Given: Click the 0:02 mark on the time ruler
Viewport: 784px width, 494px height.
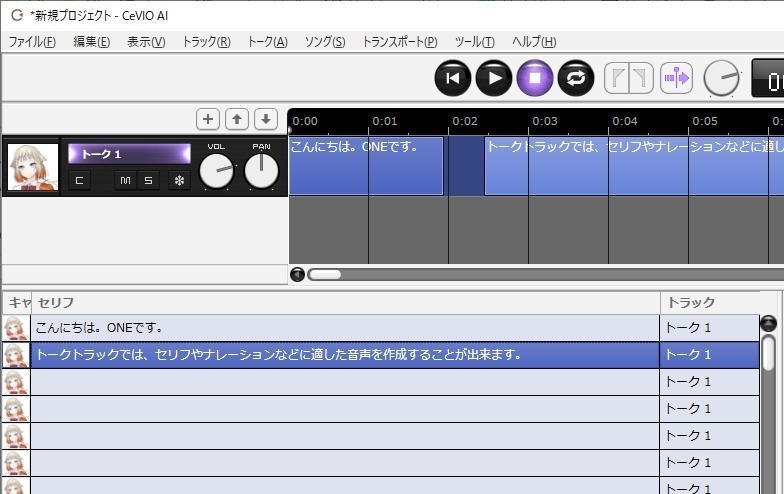Looking at the screenshot, I should pos(464,121).
